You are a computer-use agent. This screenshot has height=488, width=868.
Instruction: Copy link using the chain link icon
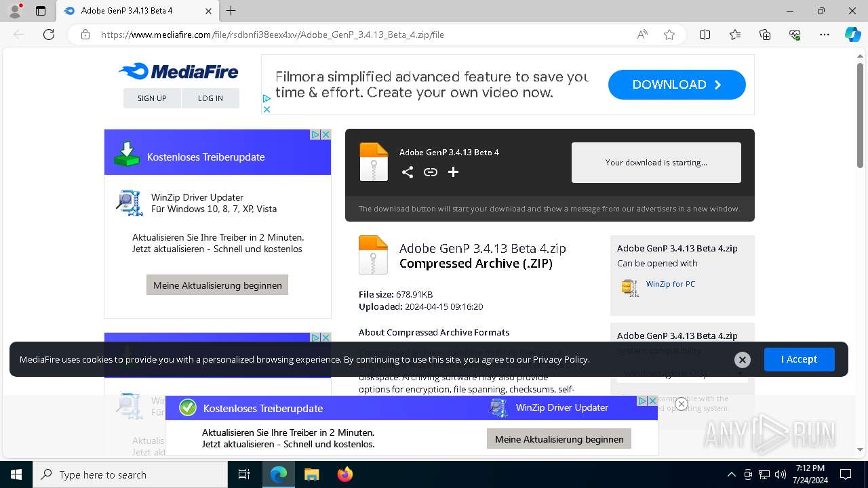[431, 172]
